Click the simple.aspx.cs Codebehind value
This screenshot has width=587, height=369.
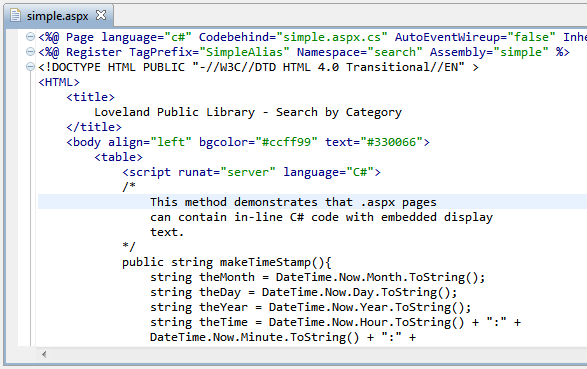(x=332, y=37)
